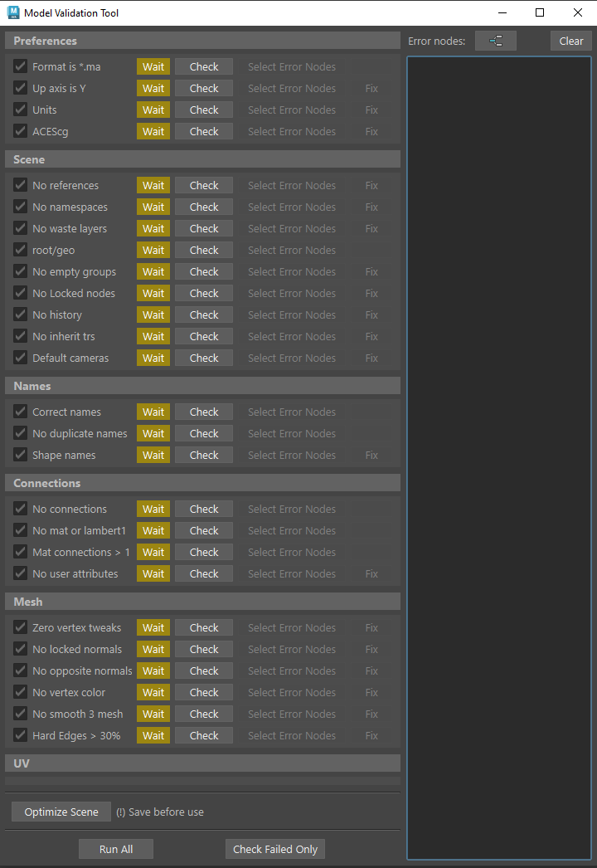The height and width of the screenshot is (868, 597).
Task: Click Select Error Nodes for "Correct names"
Action: (292, 412)
